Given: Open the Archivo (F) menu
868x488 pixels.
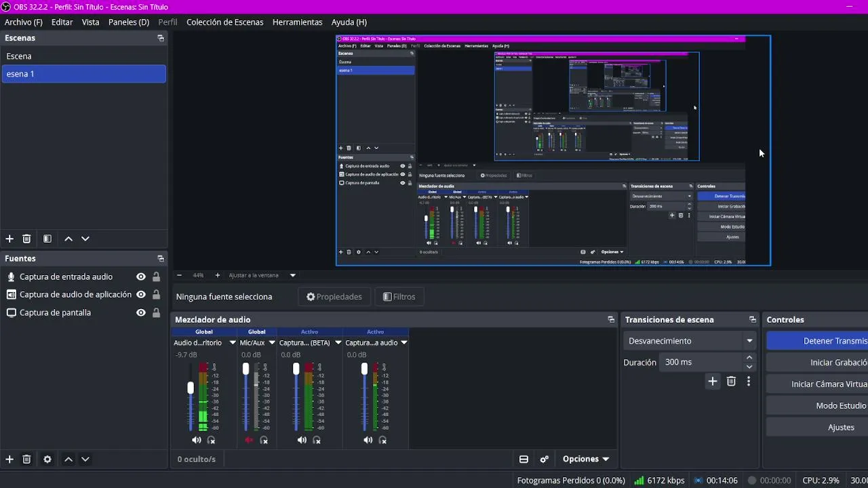Looking at the screenshot, I should point(24,22).
